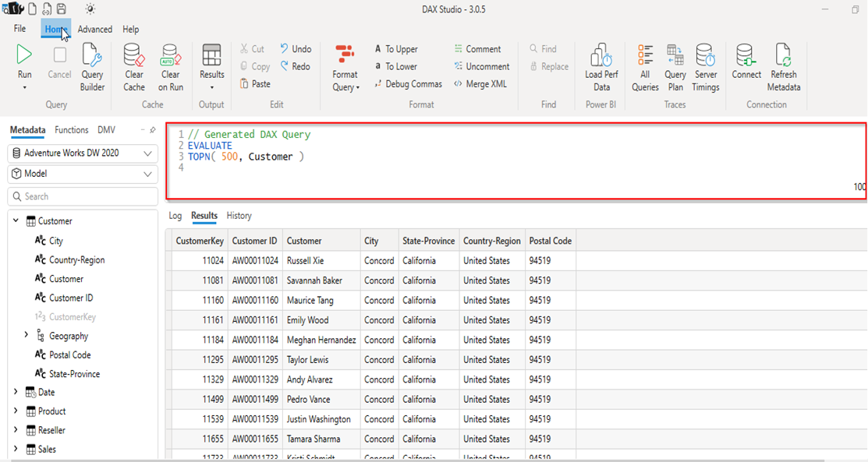
Task: Click the Run query icon
Action: coord(24,56)
